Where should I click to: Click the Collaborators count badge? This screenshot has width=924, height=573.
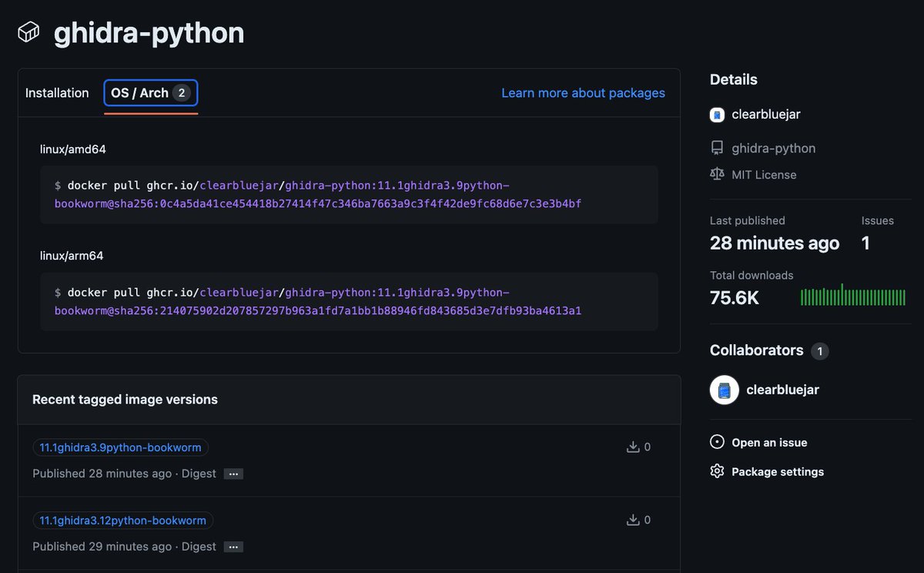(819, 351)
